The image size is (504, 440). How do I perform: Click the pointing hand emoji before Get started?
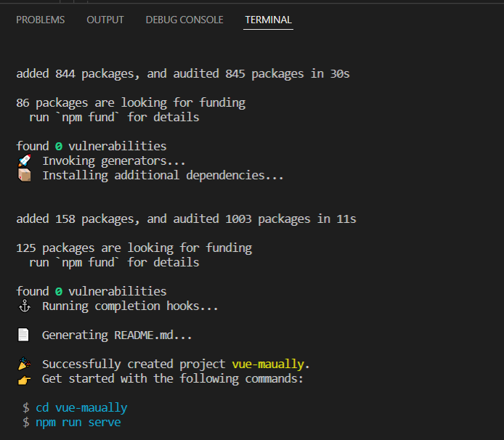pos(25,379)
